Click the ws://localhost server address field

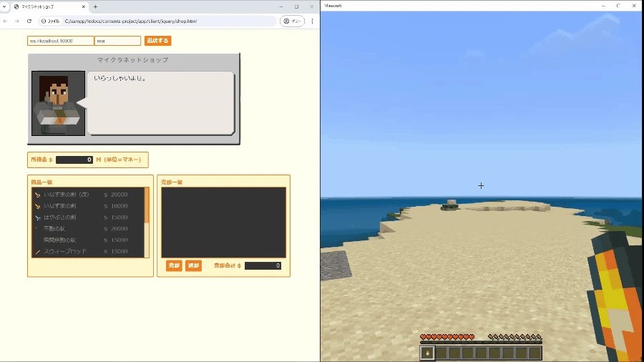point(60,41)
